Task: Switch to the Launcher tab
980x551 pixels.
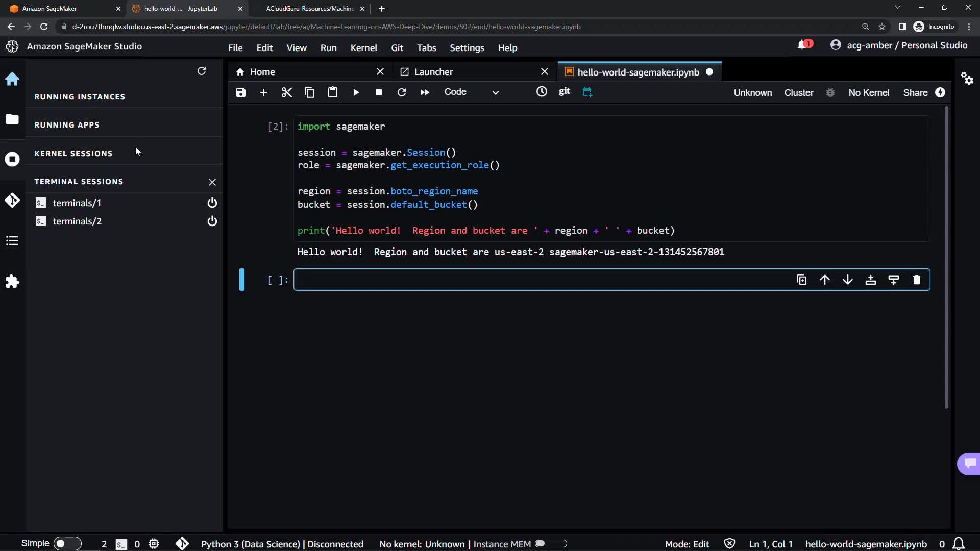Action: (x=433, y=72)
